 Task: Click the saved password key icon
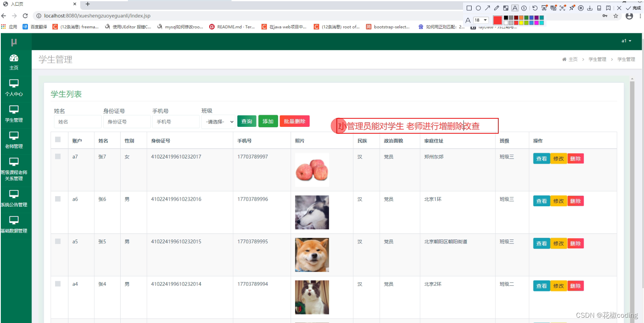[605, 16]
